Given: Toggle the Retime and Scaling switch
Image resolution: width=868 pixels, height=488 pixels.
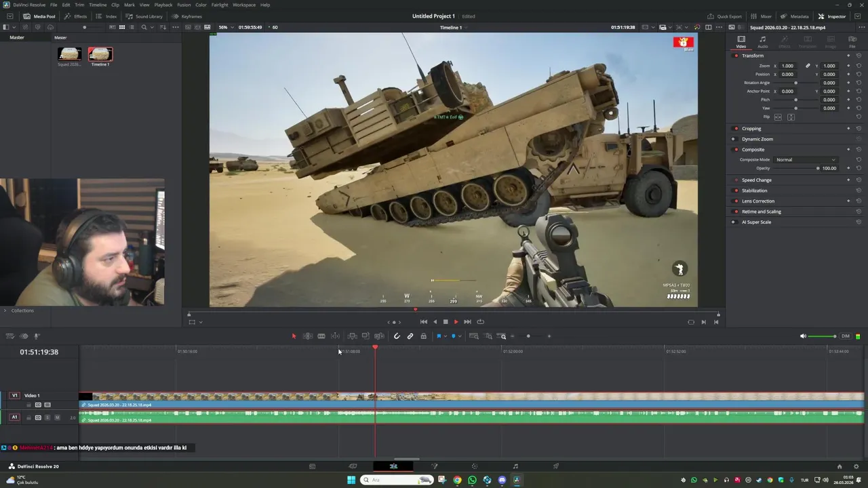Looking at the screenshot, I should point(736,211).
